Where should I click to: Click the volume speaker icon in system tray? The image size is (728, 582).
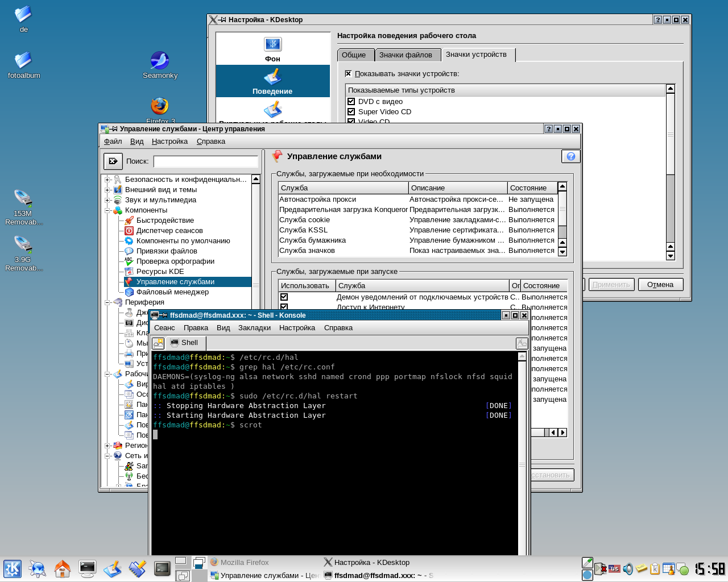[628, 569]
